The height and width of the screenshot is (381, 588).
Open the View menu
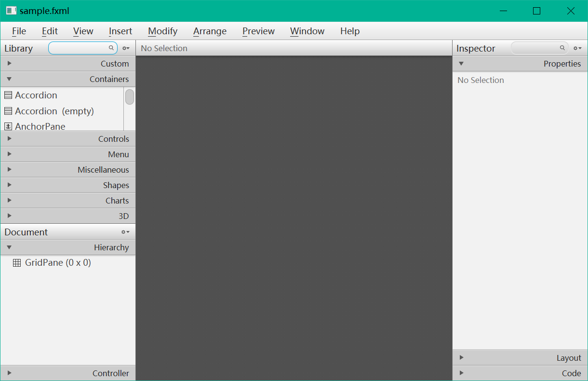[x=83, y=31]
